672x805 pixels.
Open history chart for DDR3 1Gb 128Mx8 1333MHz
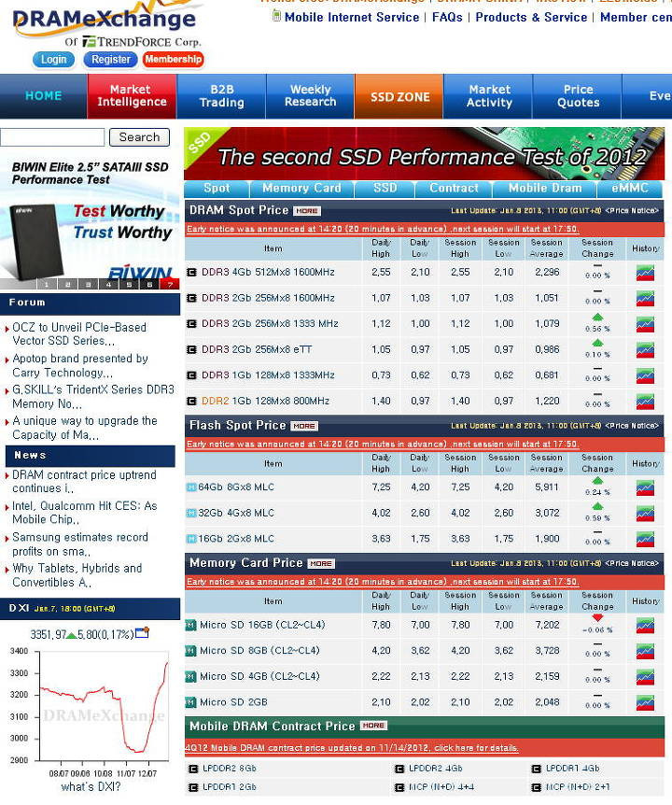pos(645,375)
